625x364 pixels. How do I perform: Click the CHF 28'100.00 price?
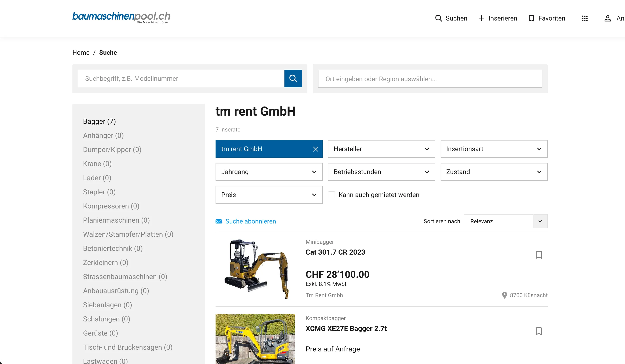click(x=337, y=275)
